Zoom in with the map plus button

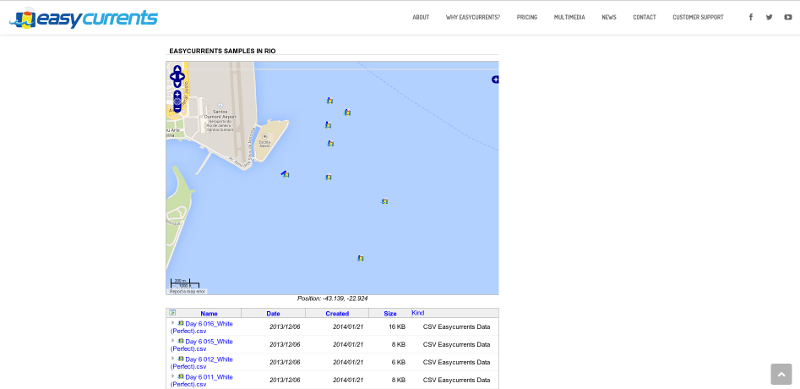(177, 94)
